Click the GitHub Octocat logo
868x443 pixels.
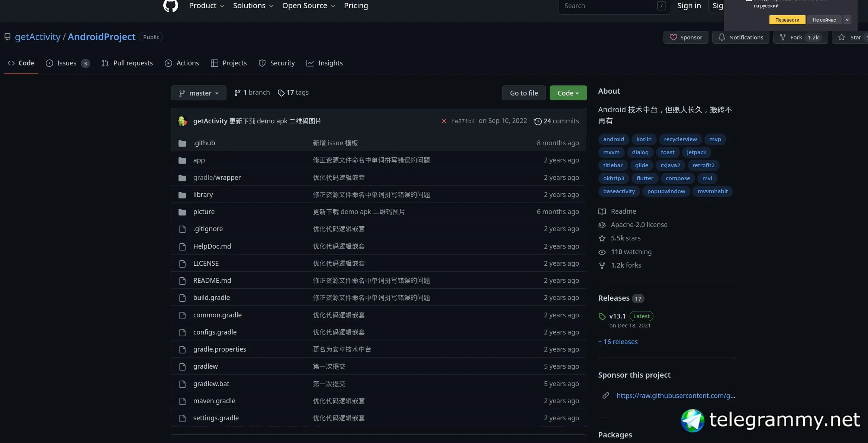171,5
